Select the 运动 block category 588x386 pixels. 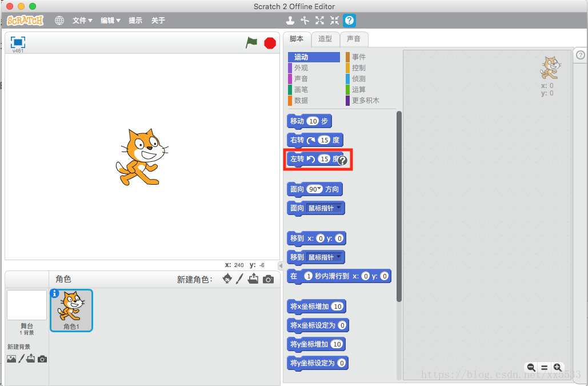(x=314, y=57)
